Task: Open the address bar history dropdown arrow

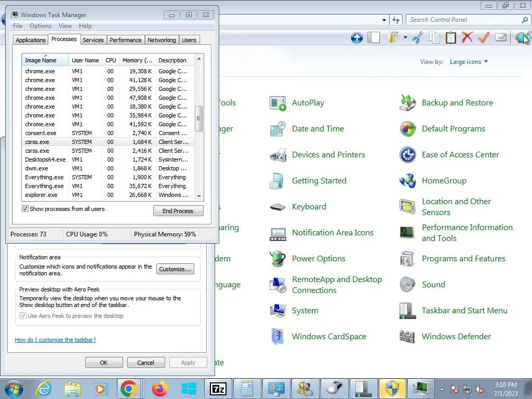Action: [x=384, y=20]
